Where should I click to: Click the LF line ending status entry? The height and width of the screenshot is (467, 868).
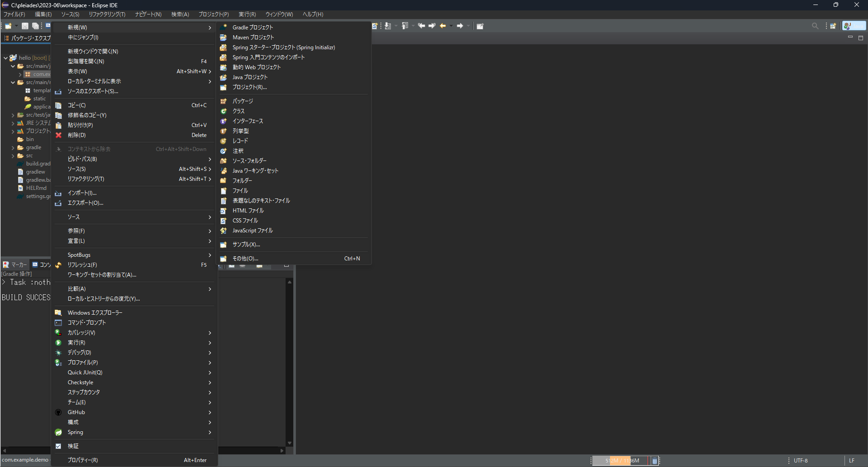(852, 461)
